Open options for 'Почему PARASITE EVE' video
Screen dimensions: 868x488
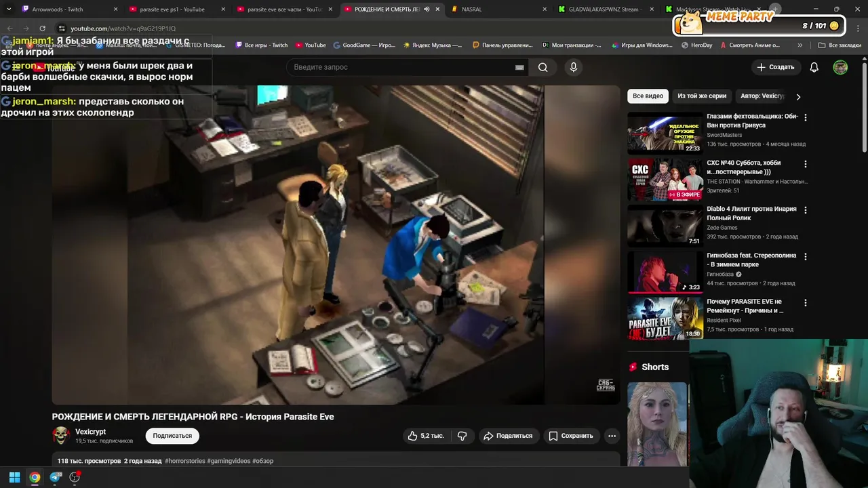pos(806,303)
